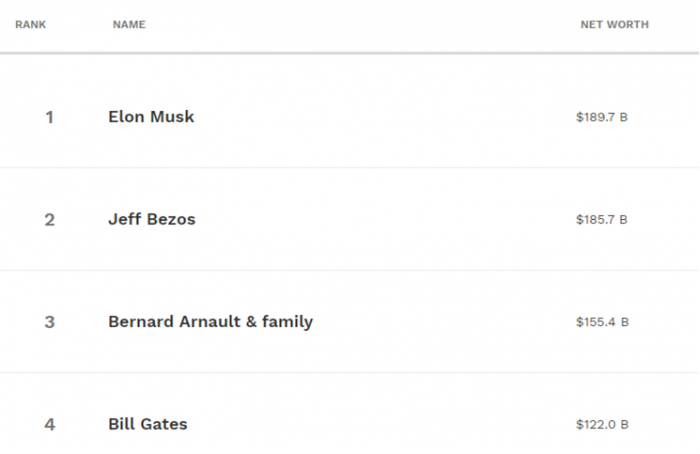This screenshot has width=700, height=454.
Task: Select rank number 3
Action: point(49,323)
